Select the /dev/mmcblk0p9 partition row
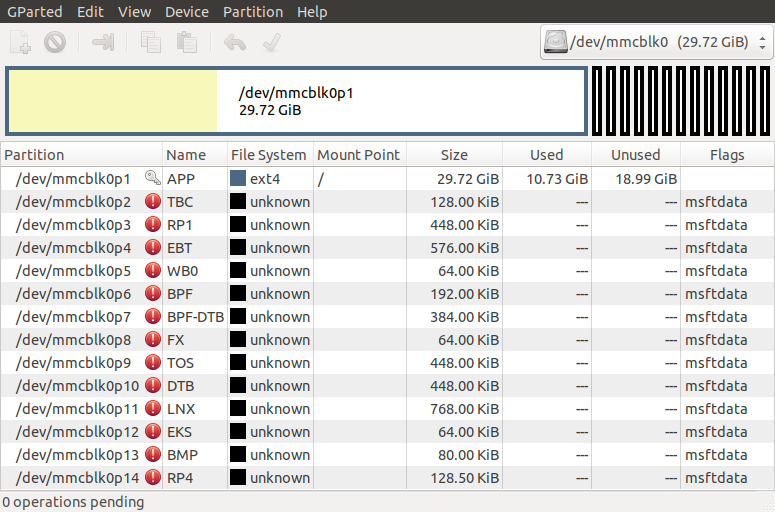This screenshot has height=512, width=775. tap(387, 362)
